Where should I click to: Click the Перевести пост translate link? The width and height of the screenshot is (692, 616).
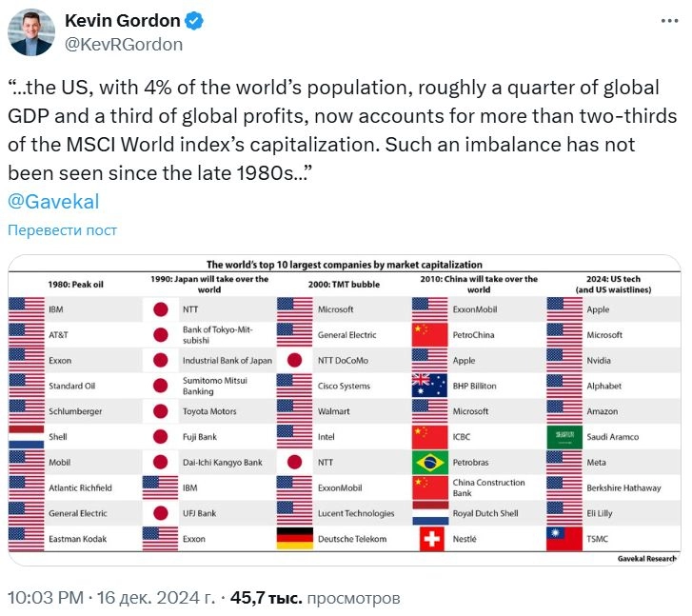[62, 230]
